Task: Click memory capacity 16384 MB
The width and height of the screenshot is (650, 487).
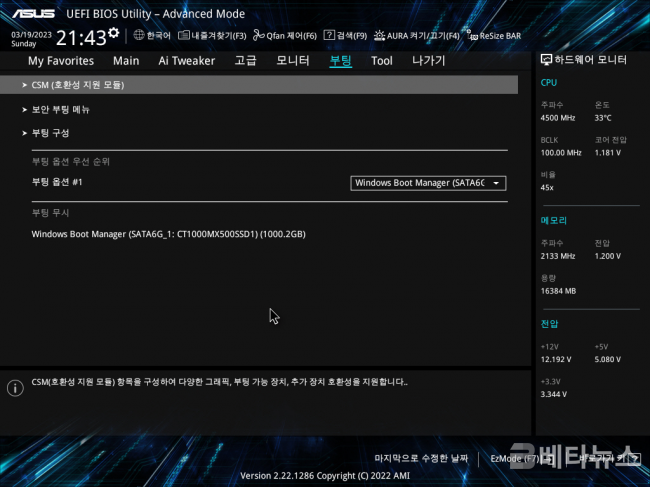Action: (558, 291)
